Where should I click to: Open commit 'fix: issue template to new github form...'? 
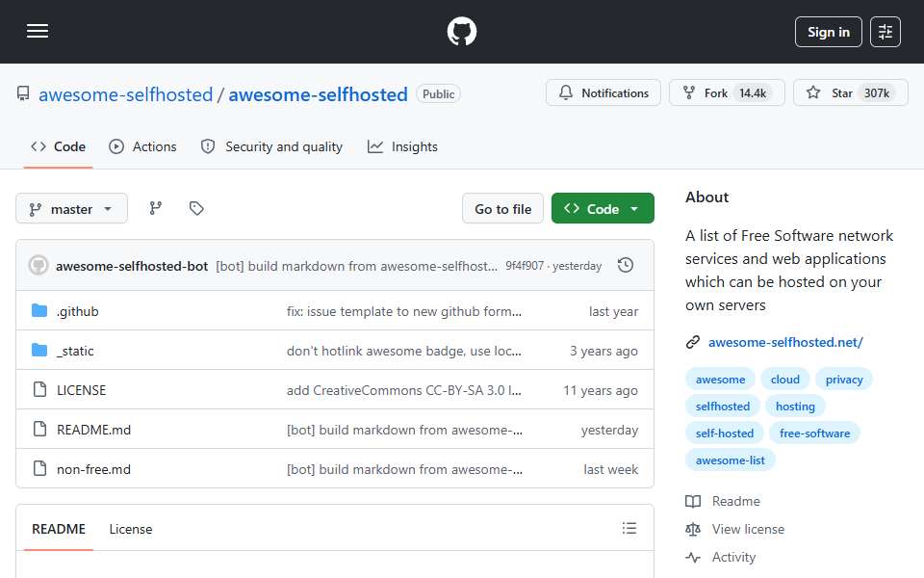click(403, 311)
